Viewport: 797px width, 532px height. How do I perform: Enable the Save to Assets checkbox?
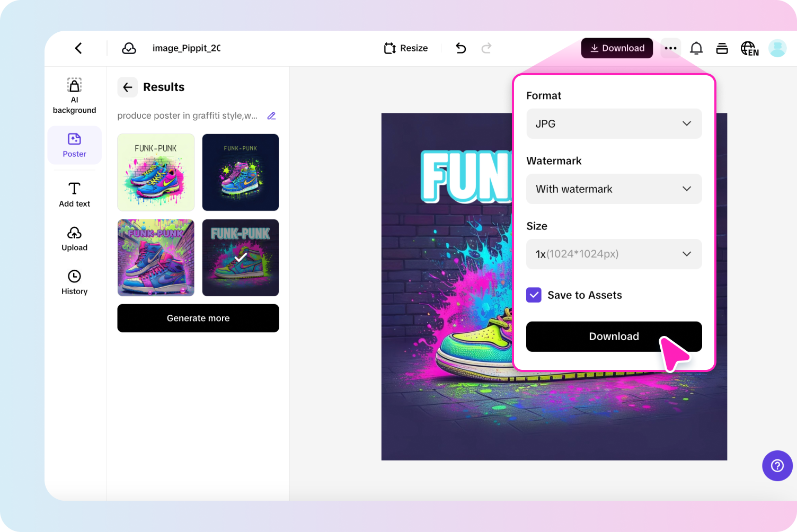534,295
